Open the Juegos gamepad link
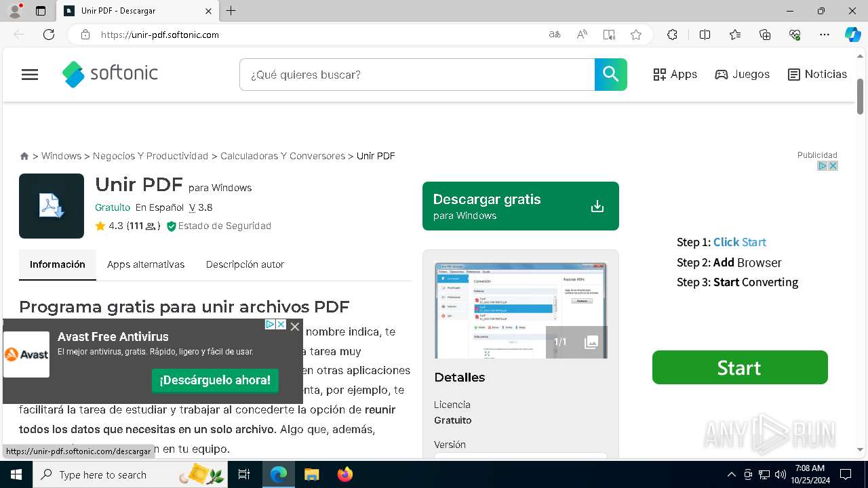Image resolution: width=868 pixels, height=488 pixels. pos(742,75)
